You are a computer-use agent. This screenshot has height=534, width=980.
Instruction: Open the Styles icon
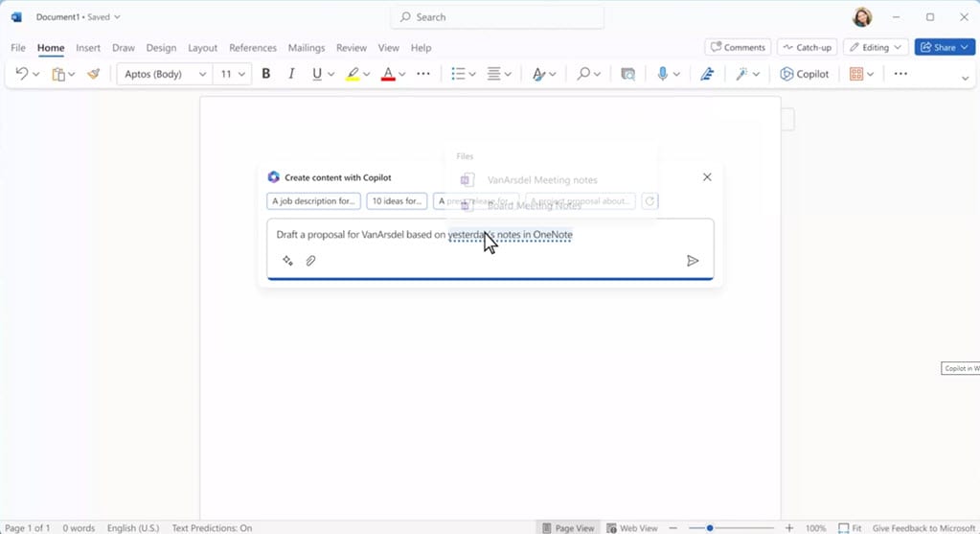point(538,74)
